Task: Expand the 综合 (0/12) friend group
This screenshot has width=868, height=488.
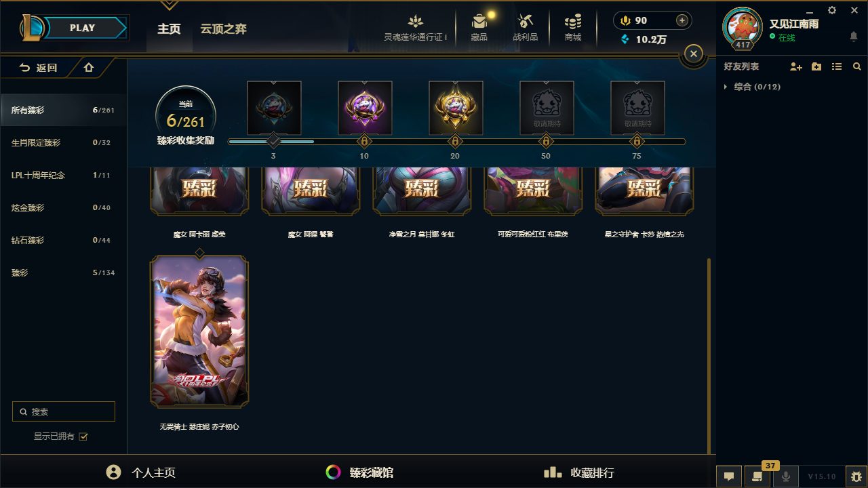Action: [x=752, y=87]
